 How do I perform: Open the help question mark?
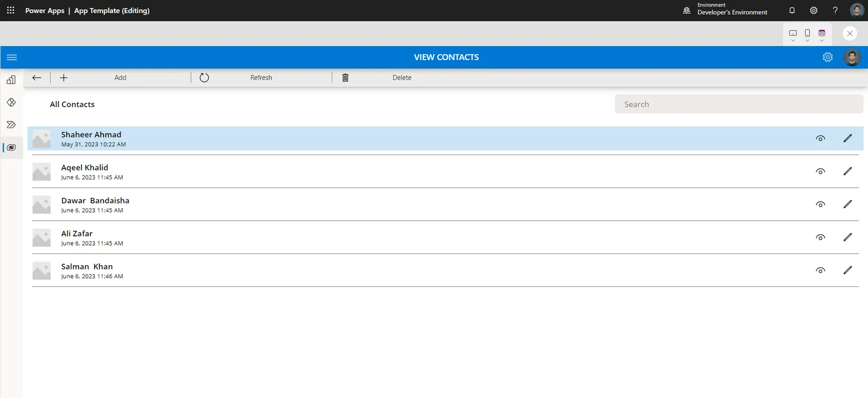[835, 10]
